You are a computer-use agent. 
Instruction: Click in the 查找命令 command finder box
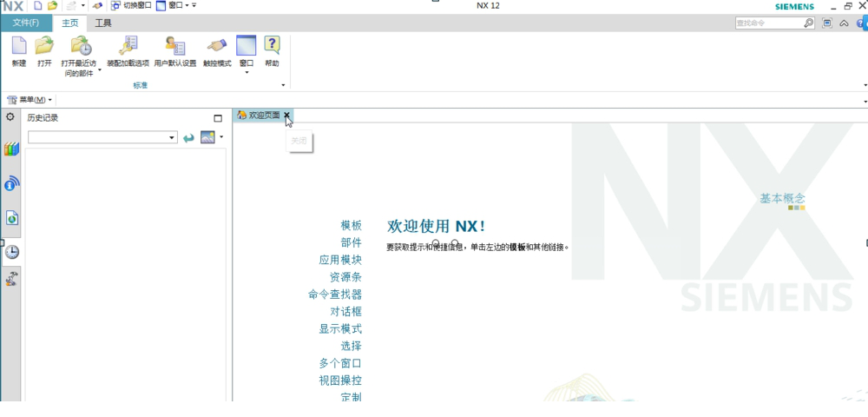tap(769, 23)
